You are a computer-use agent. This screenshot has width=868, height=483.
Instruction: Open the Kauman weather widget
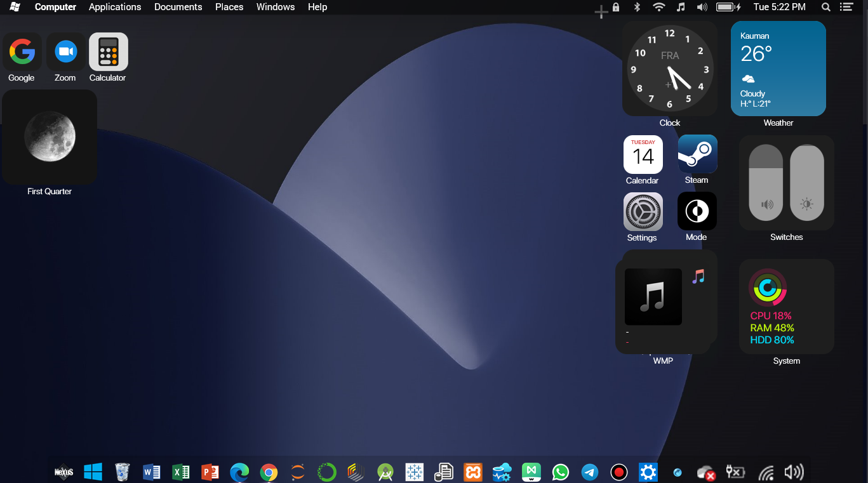coord(778,69)
